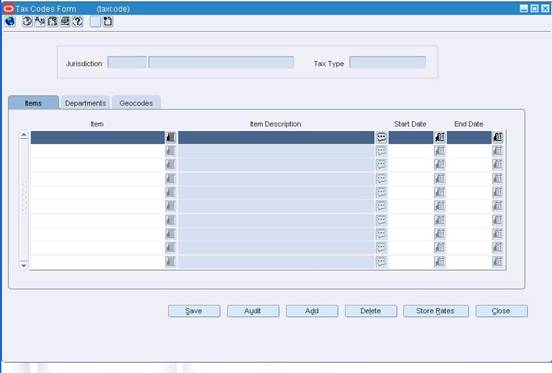Open the description comment icon in the sixth row
This screenshot has height=373, width=552.
[381, 206]
